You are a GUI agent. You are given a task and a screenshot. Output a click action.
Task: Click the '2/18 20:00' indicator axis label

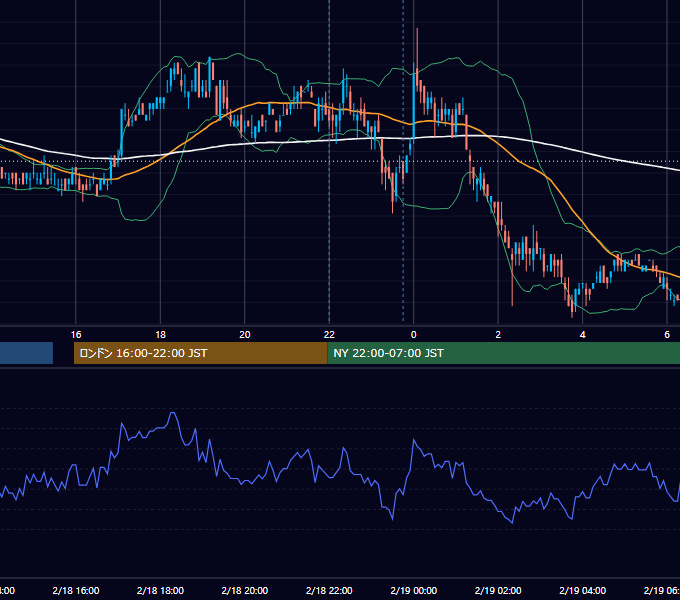click(x=245, y=590)
